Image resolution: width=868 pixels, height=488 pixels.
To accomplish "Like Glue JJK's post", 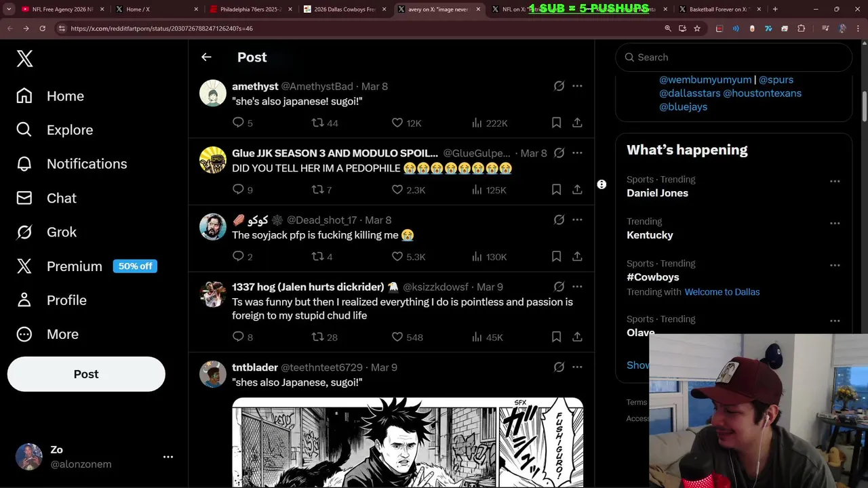I will click(x=397, y=190).
